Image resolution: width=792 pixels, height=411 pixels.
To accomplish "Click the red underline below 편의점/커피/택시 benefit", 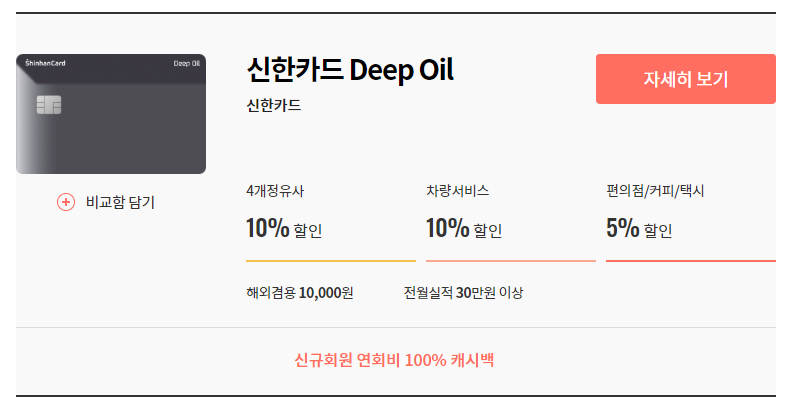I will [690, 260].
